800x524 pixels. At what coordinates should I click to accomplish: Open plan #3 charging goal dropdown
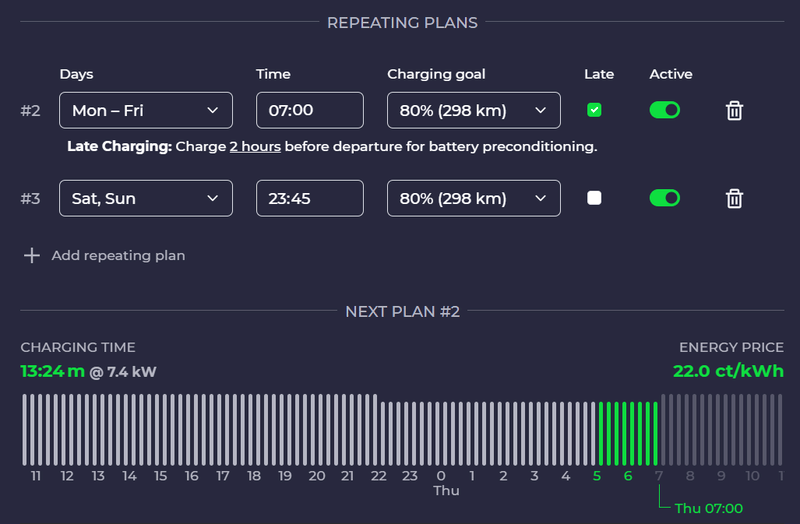click(473, 198)
